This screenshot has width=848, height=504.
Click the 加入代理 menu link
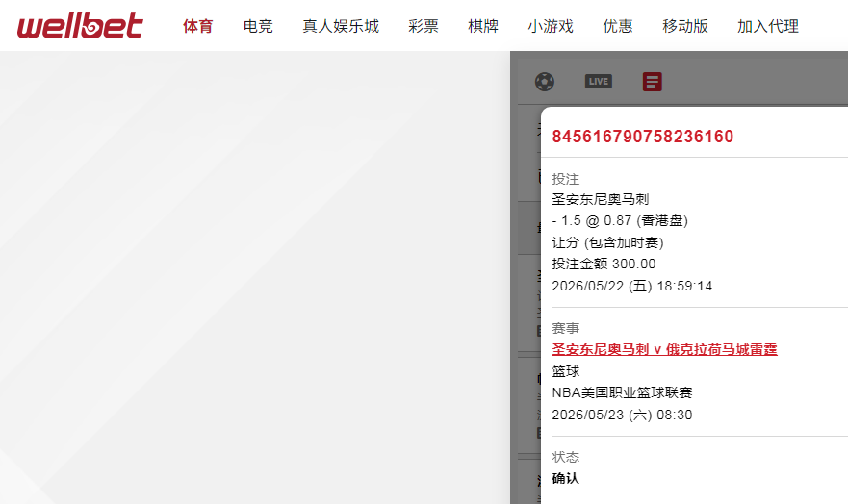768,26
